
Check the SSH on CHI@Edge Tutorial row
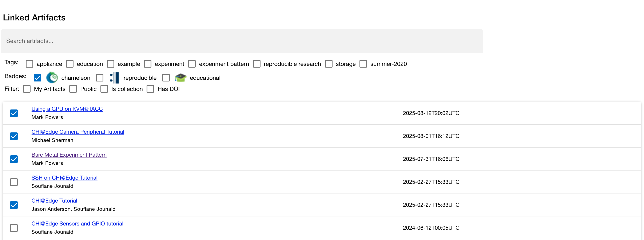pyautogui.click(x=14, y=182)
